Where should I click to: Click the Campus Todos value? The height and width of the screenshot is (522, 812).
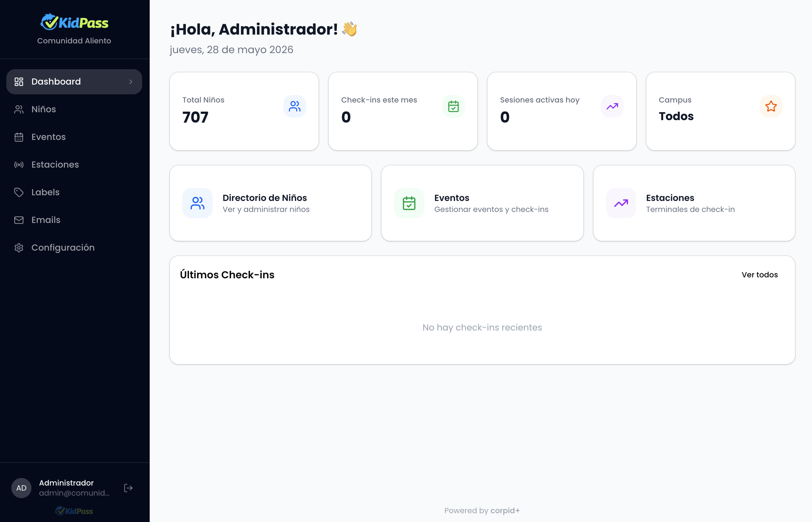pyautogui.click(x=676, y=116)
